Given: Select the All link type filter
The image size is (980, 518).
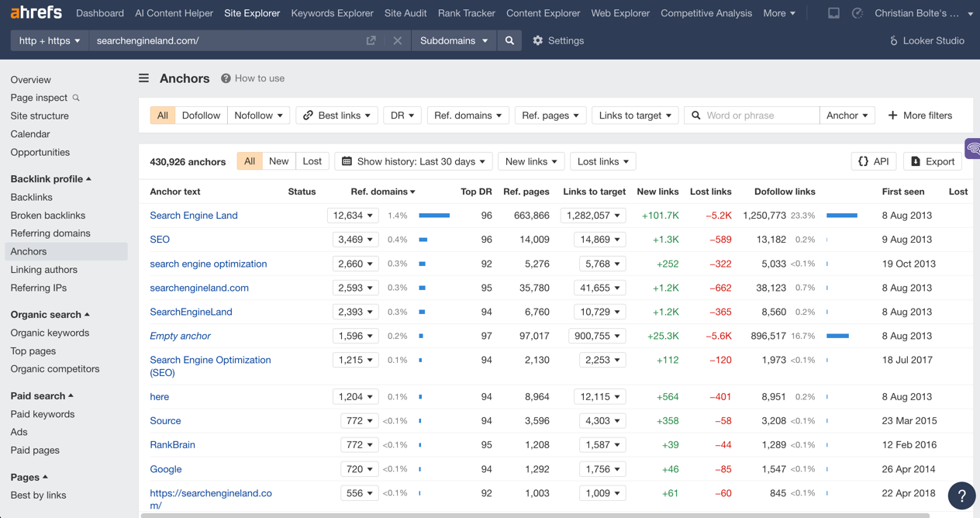Looking at the screenshot, I should tap(162, 116).
